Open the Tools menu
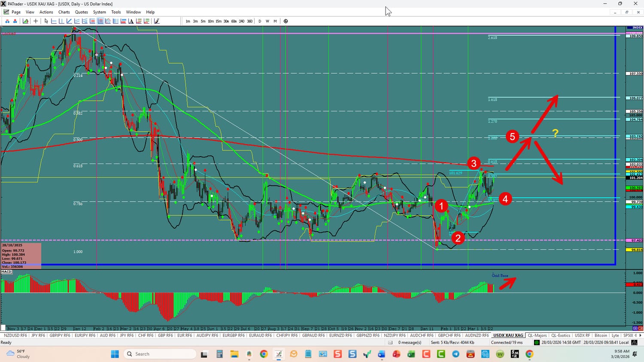644x362 pixels. [116, 12]
